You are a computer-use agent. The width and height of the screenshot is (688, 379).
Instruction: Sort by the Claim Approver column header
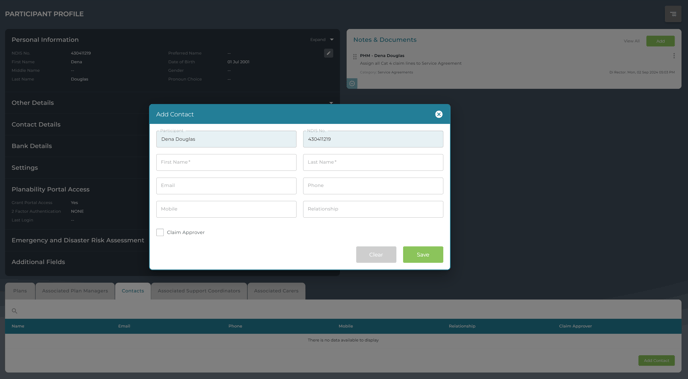pyautogui.click(x=575, y=326)
